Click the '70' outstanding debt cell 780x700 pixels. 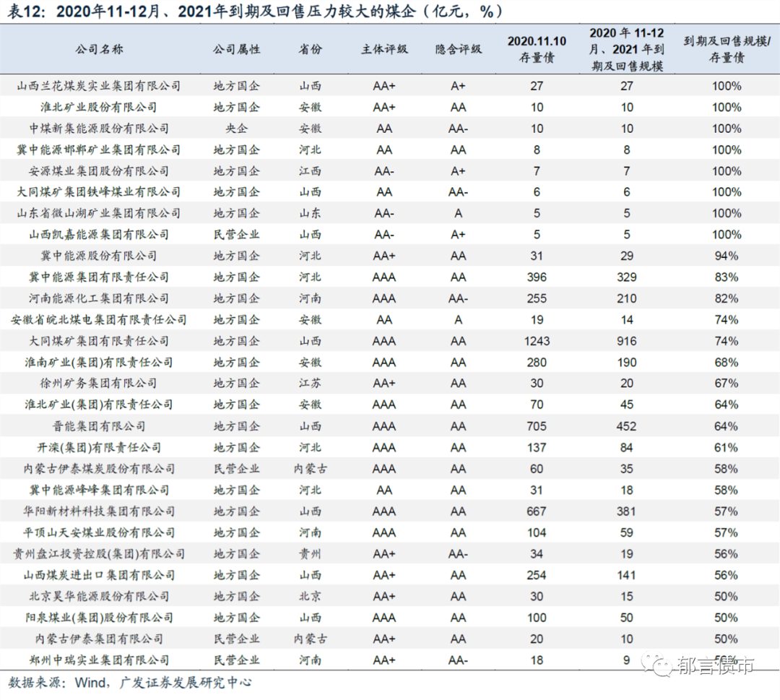[537, 405]
